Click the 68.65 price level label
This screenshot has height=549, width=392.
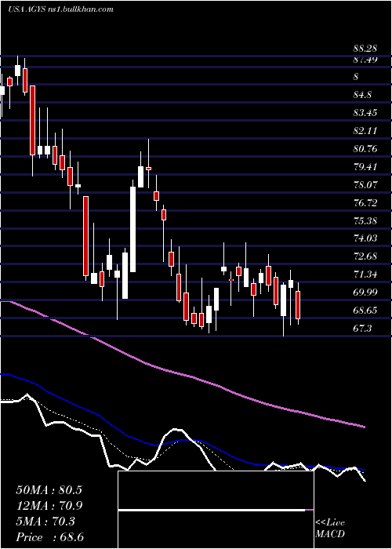point(365,311)
